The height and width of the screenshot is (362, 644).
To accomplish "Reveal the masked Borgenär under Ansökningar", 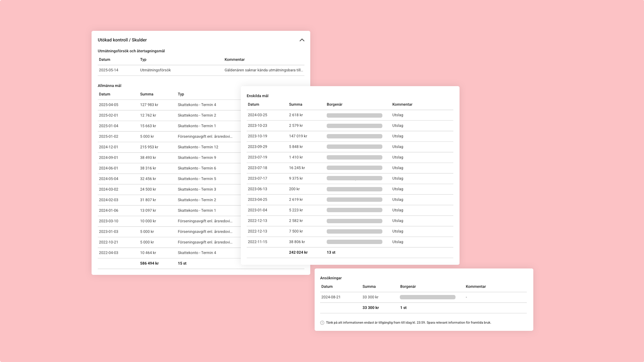I will 427,297.
